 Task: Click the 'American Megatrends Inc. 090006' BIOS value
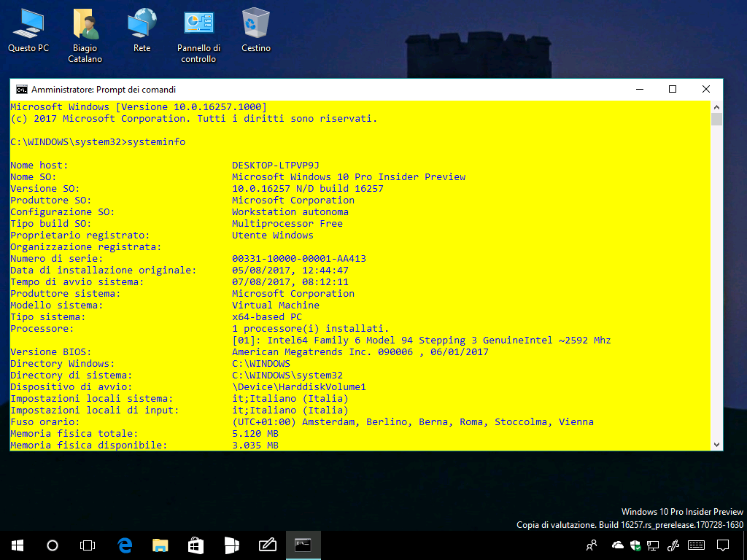pyautogui.click(x=360, y=352)
